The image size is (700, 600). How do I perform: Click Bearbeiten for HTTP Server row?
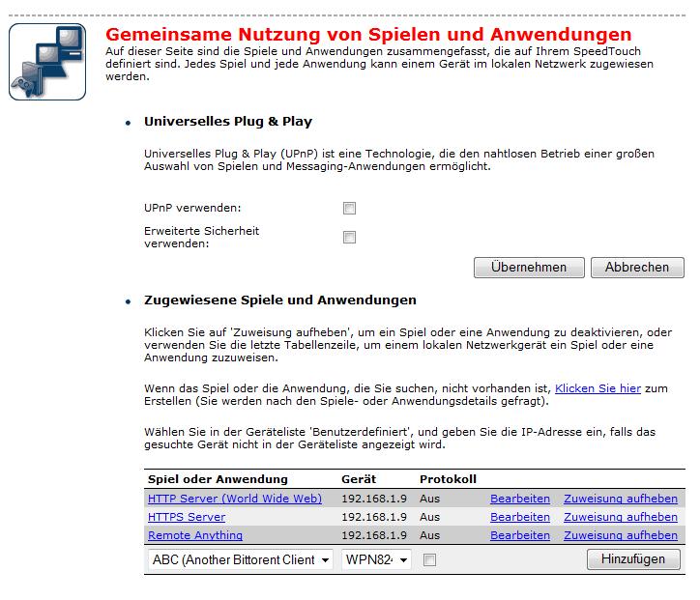pyautogui.click(x=520, y=499)
